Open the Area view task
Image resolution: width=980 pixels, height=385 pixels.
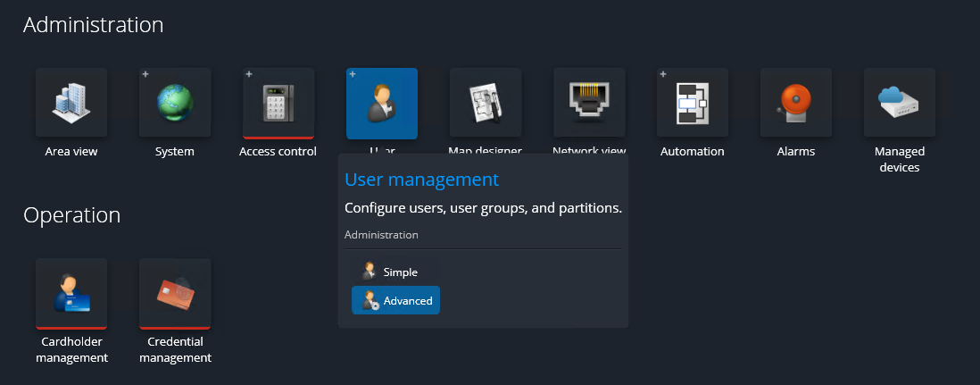pyautogui.click(x=71, y=103)
